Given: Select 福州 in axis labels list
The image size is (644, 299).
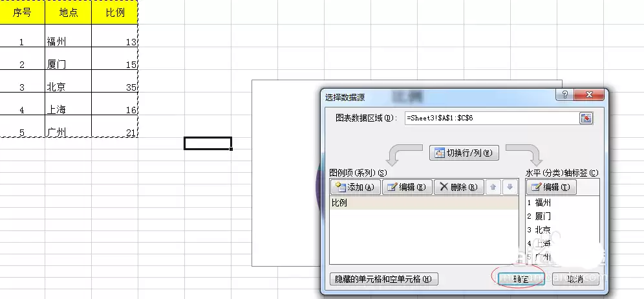Looking at the screenshot, I should [543, 203].
